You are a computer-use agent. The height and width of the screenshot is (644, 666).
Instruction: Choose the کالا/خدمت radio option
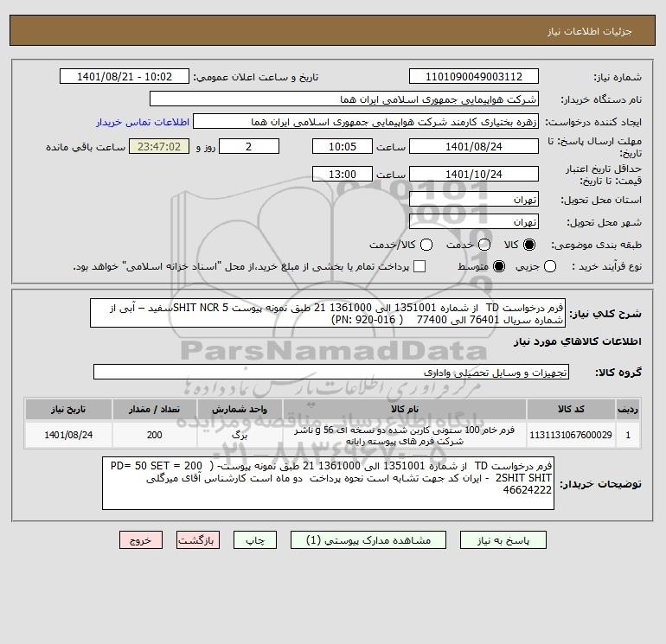pyautogui.click(x=426, y=245)
